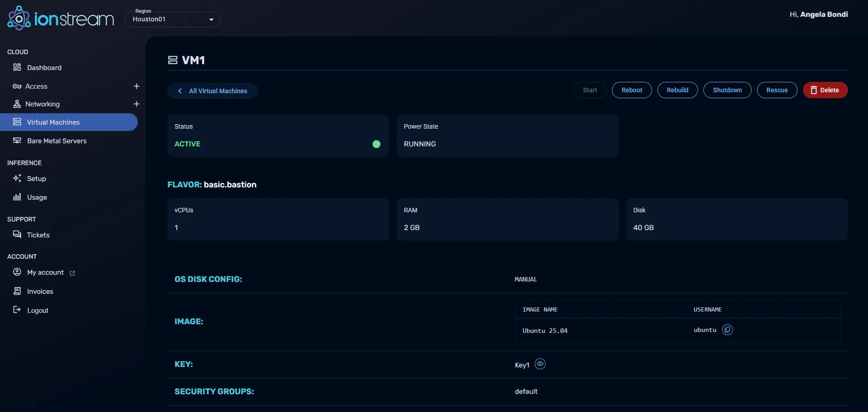868x412 pixels.
Task: Click the Ubuntu 25.04 image name
Action: tap(545, 331)
